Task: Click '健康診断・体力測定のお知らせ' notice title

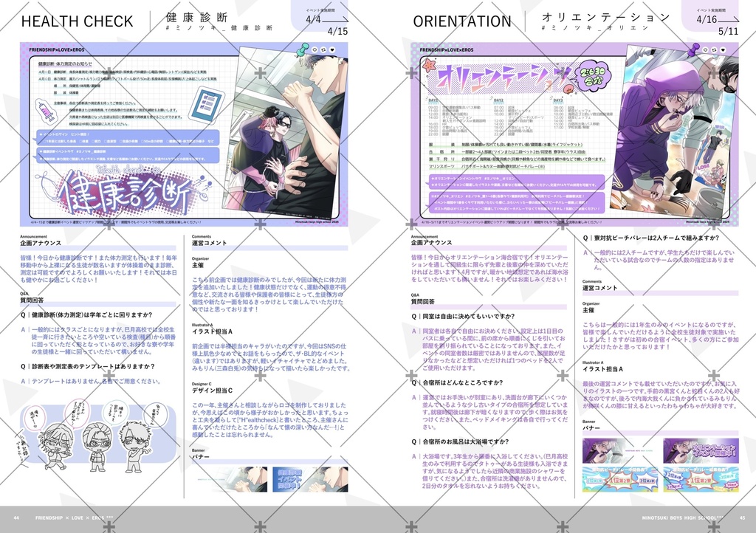Action: pyautogui.click(x=65, y=63)
